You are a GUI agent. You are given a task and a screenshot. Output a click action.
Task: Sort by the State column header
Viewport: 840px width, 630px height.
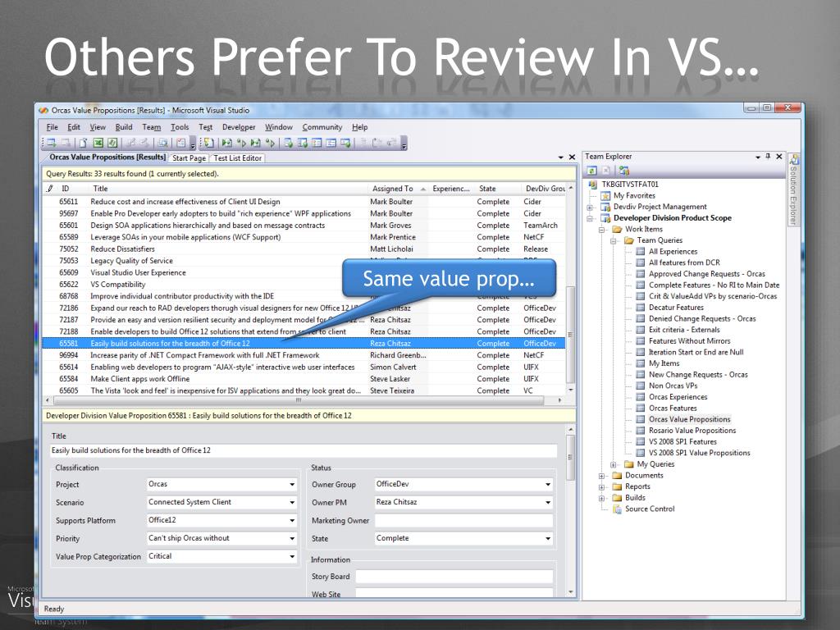click(x=498, y=189)
